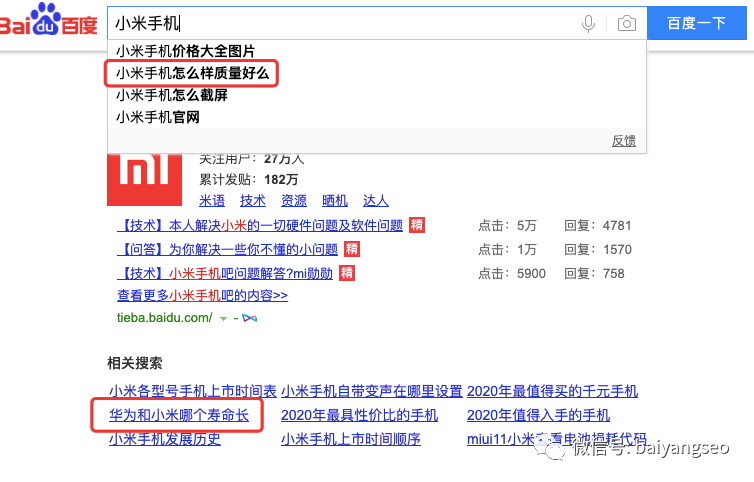754x482 pixels.
Task: Click related search 小米手机自带变声在哪里设置
Action: (x=372, y=391)
